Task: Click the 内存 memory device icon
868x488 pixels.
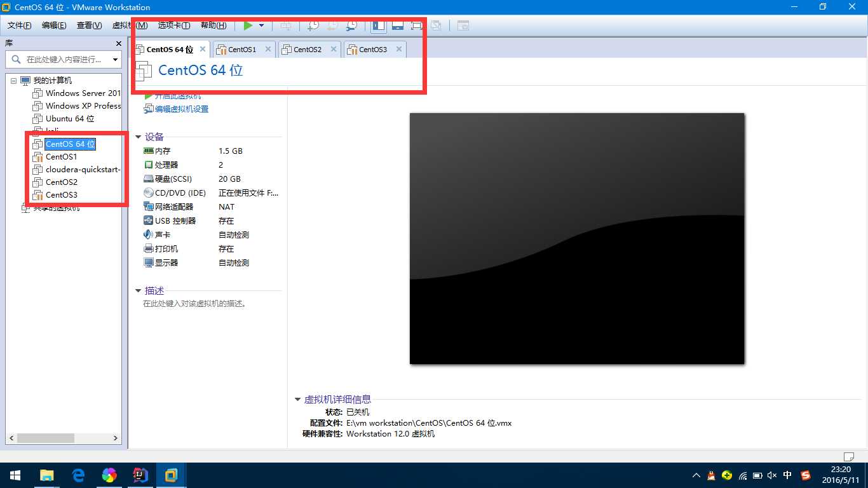Action: pos(149,151)
